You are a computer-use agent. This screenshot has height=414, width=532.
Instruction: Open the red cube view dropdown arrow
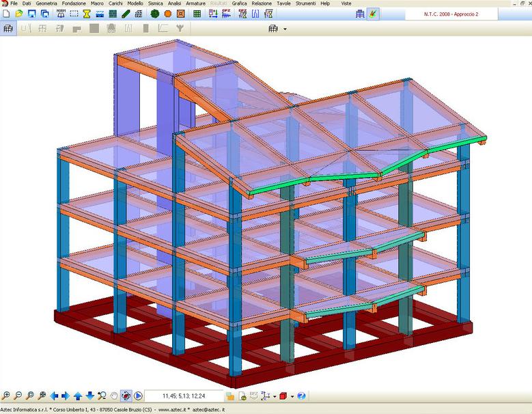pos(292,396)
